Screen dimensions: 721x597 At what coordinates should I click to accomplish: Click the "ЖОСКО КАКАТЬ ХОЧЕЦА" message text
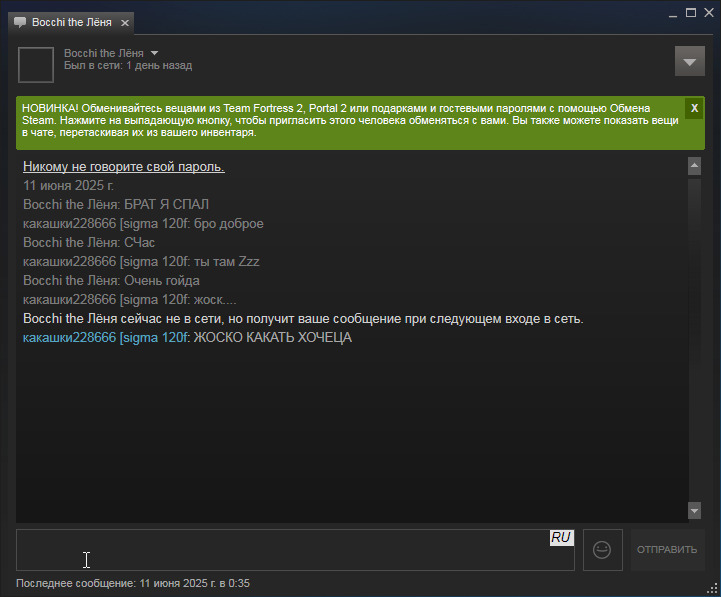pyautogui.click(x=272, y=338)
